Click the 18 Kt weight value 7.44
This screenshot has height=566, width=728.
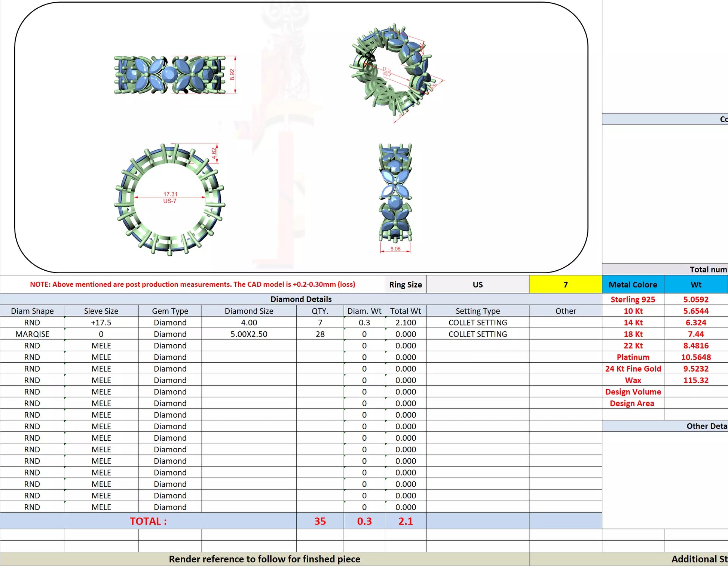coord(695,334)
